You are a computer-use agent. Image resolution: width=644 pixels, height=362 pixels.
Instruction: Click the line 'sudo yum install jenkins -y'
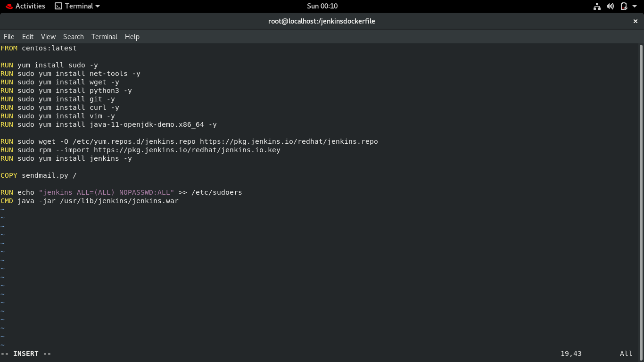click(74, 158)
